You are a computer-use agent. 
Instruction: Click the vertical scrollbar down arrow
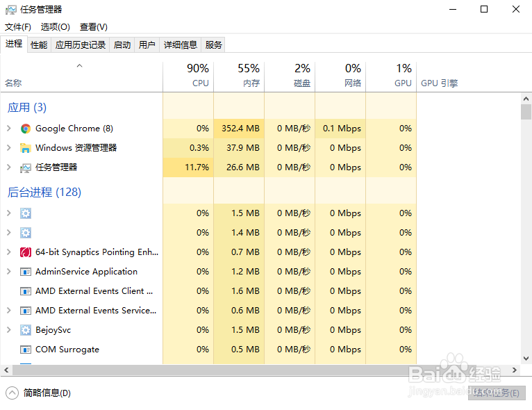526,359
